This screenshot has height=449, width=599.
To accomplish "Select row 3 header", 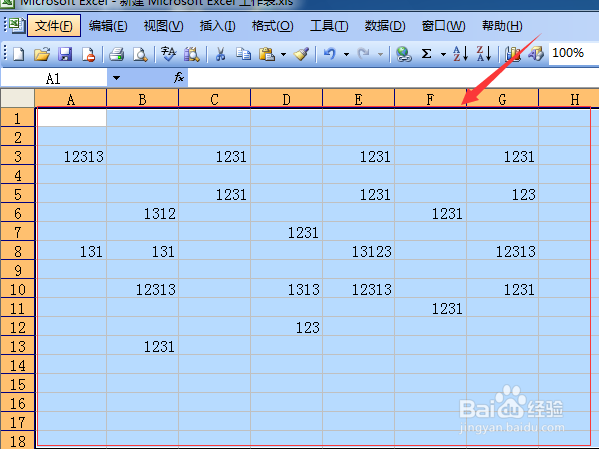I will [18, 156].
